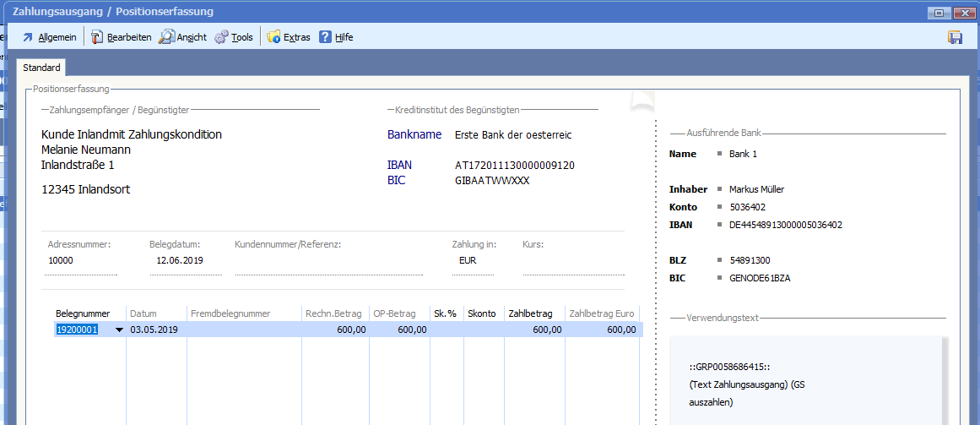Switch to the Standard tab
This screenshot has height=425, width=980.
click(41, 68)
